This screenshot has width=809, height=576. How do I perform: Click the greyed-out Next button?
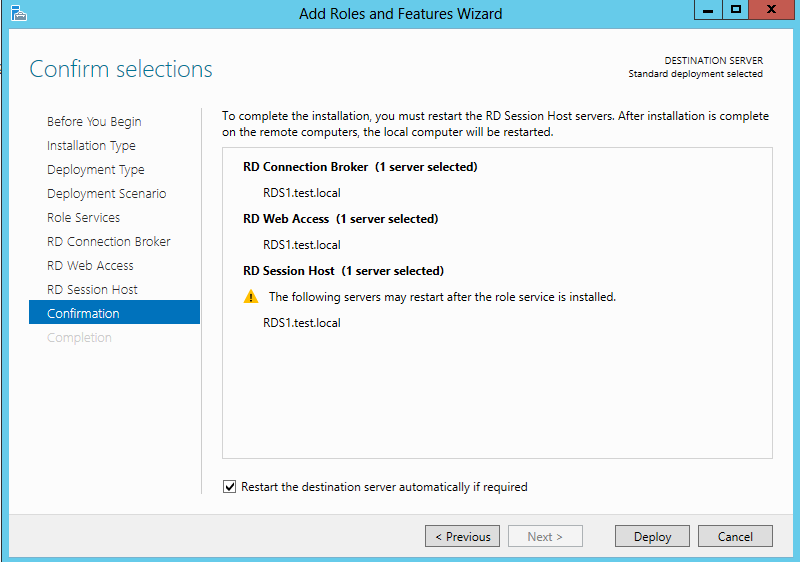tap(545, 536)
